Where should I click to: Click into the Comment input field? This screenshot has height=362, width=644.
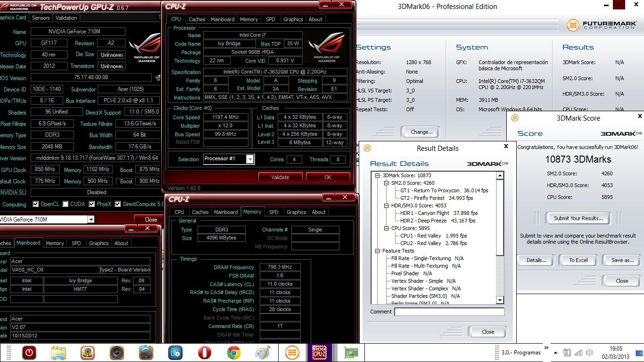[449, 312]
